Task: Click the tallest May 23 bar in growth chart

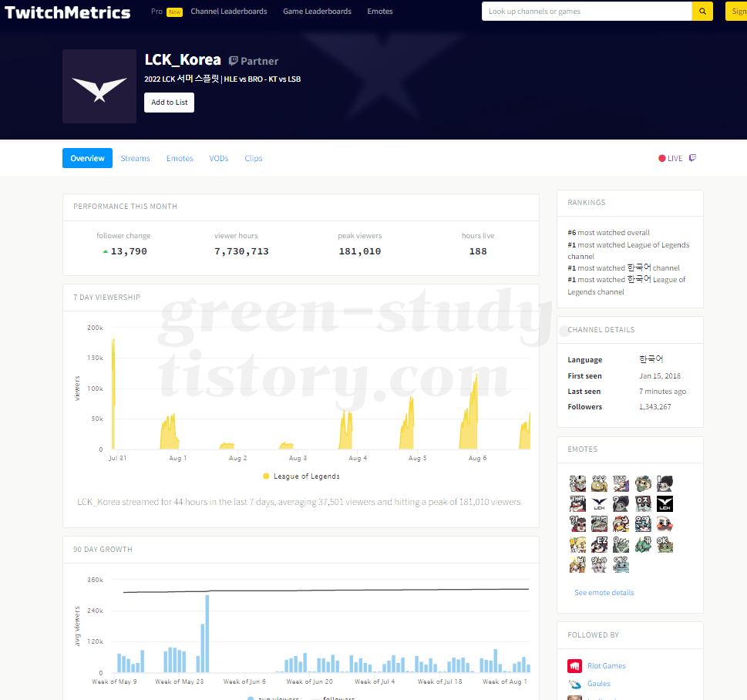Action: pyautogui.click(x=207, y=633)
